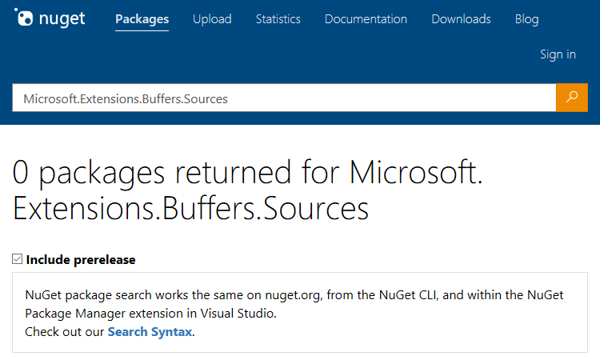600x364 pixels.
Task: Toggle the Include prerelease checkbox
Action: pos(18,259)
